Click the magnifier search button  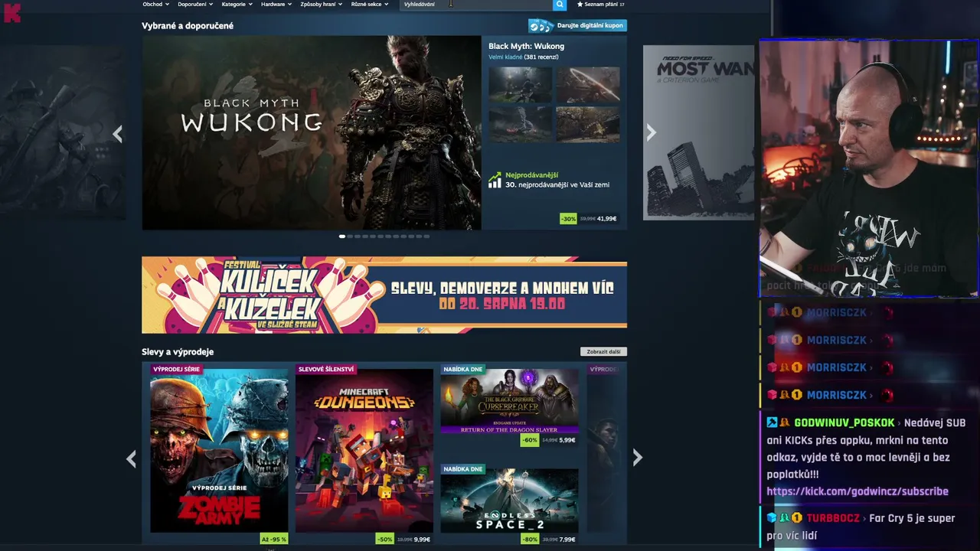[560, 5]
